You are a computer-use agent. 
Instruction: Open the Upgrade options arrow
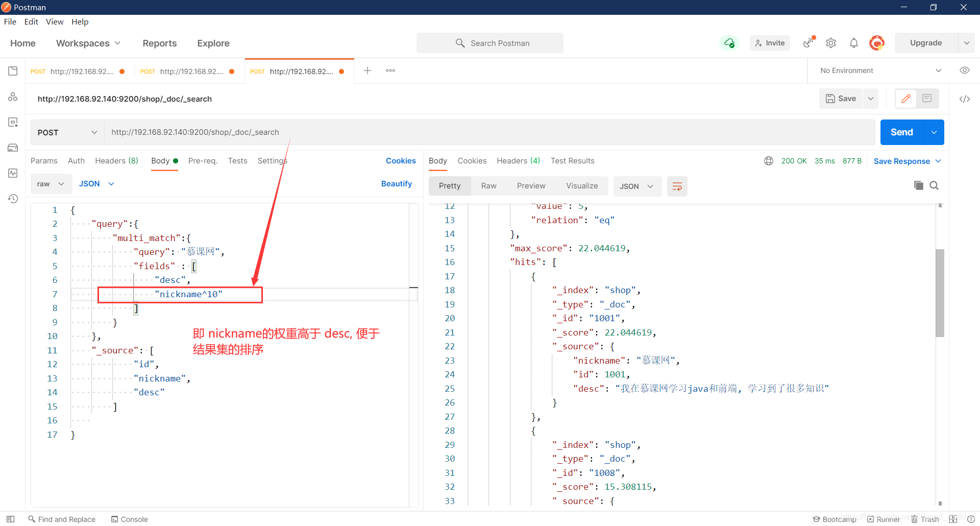pos(967,43)
